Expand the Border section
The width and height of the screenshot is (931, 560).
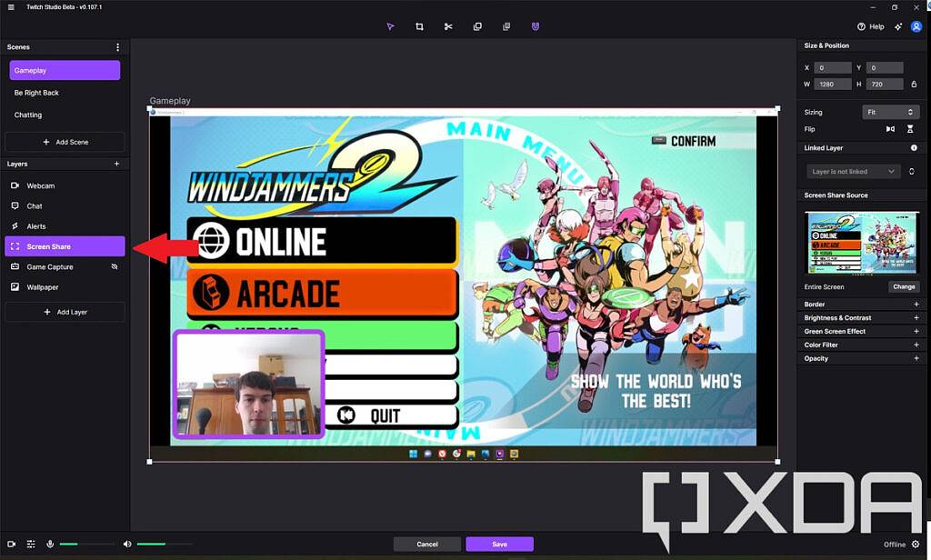point(916,304)
